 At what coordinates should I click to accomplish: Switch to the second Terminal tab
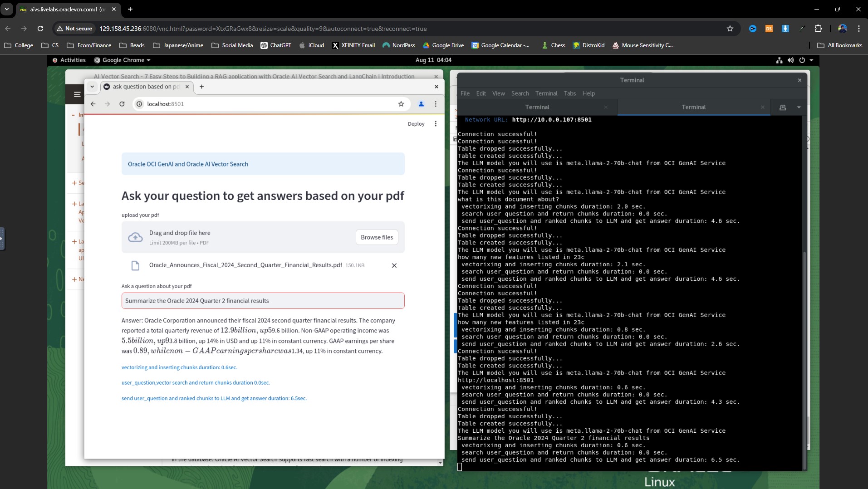(693, 107)
